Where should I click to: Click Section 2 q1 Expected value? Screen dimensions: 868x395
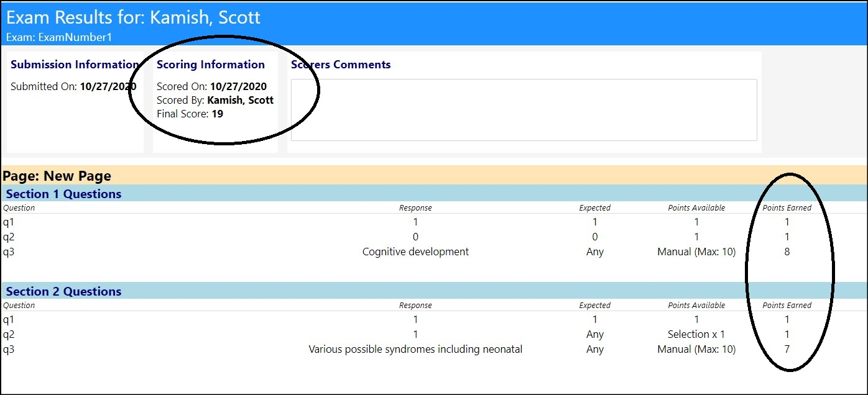pos(595,319)
